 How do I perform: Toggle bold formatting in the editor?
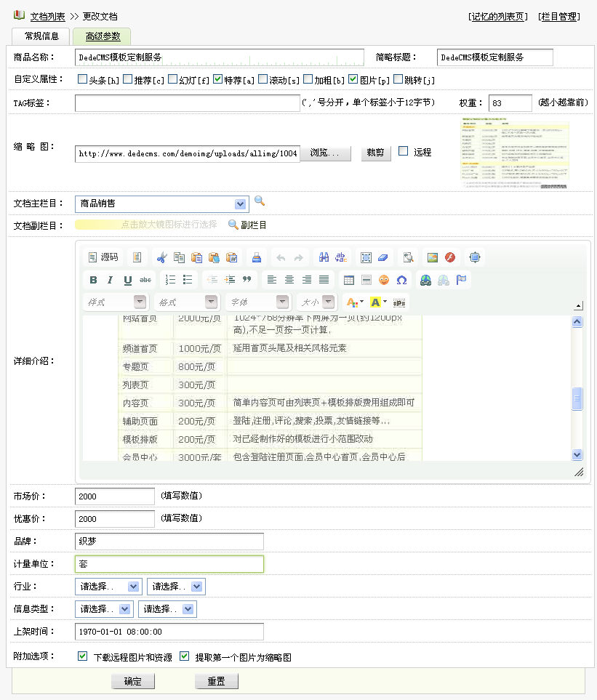point(93,280)
